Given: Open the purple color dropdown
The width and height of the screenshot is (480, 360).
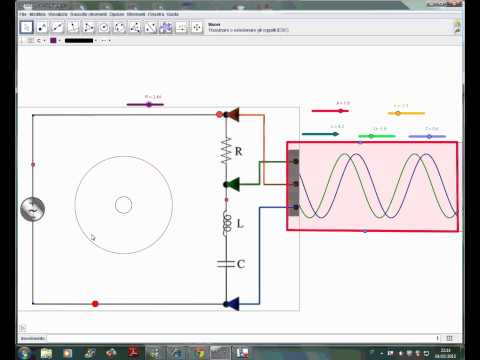Looking at the screenshot, I should [x=55, y=41].
